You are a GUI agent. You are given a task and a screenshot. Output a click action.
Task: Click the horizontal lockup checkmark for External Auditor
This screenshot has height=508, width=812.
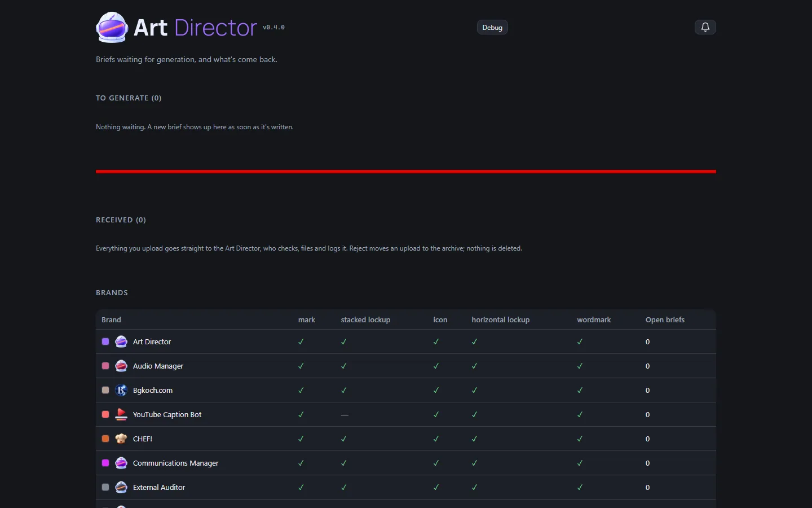[474, 487]
